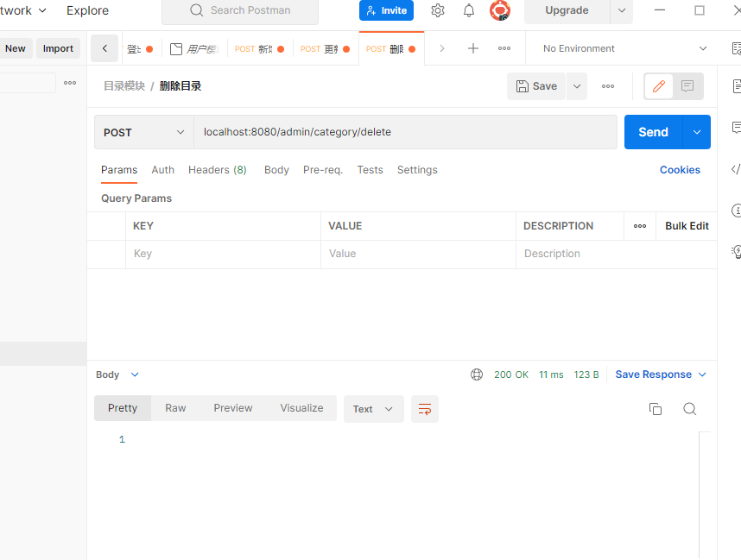741x560 pixels.
Task: Expand Save options arrow
Action: coord(577,86)
